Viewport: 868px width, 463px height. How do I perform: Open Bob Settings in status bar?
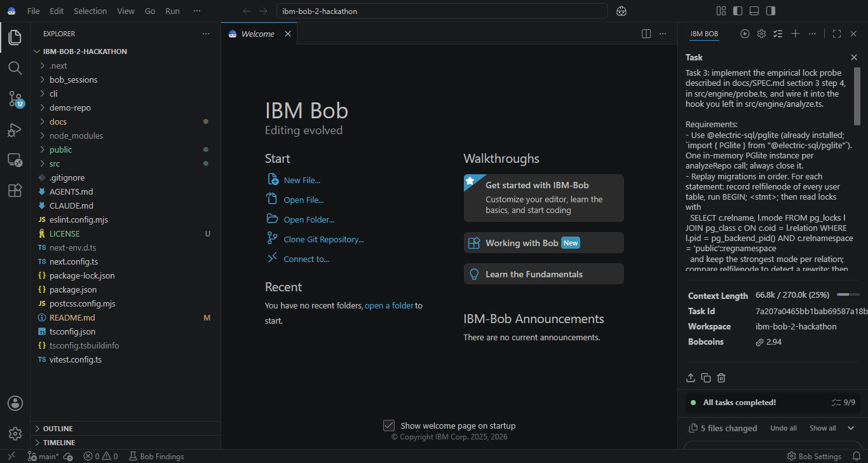pyautogui.click(x=814, y=456)
